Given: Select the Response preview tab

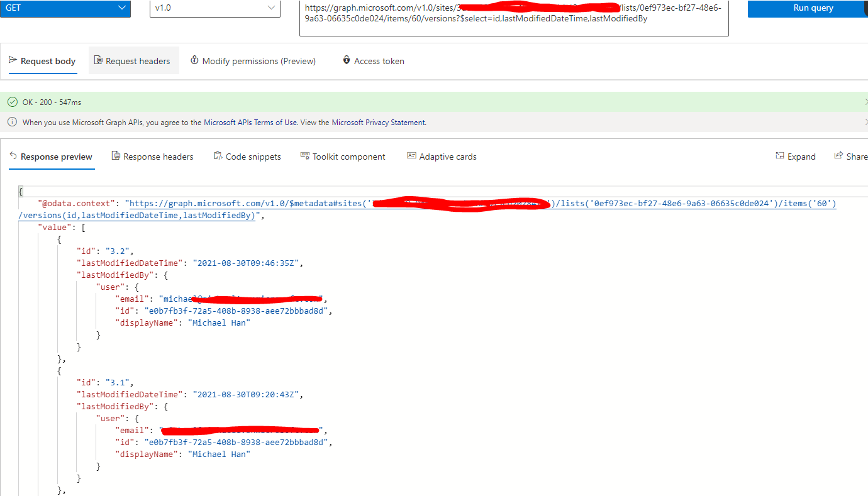Looking at the screenshot, I should (x=52, y=157).
